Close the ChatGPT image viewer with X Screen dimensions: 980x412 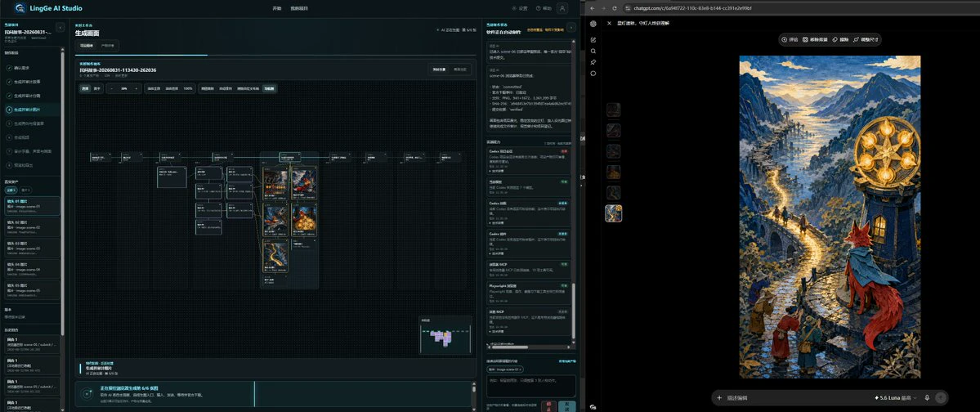(x=610, y=23)
